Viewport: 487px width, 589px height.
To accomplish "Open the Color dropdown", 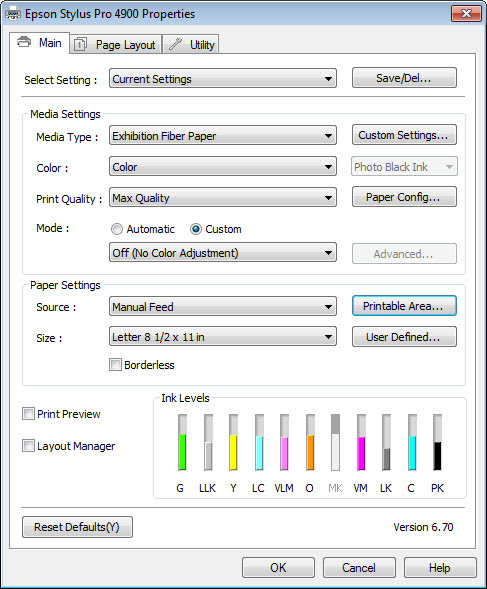I will (223, 166).
